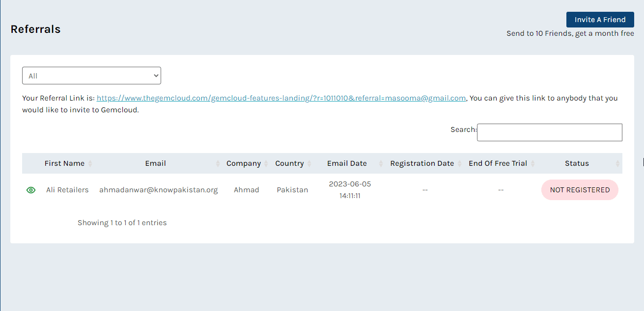Select the 'Pakistan' country cell
The image size is (644, 311).
292,190
